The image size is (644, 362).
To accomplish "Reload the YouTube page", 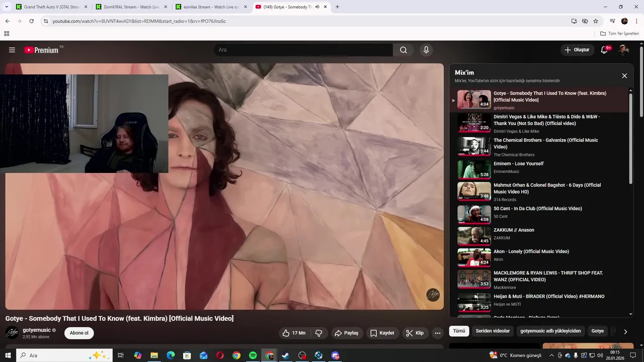I will click(x=31, y=21).
